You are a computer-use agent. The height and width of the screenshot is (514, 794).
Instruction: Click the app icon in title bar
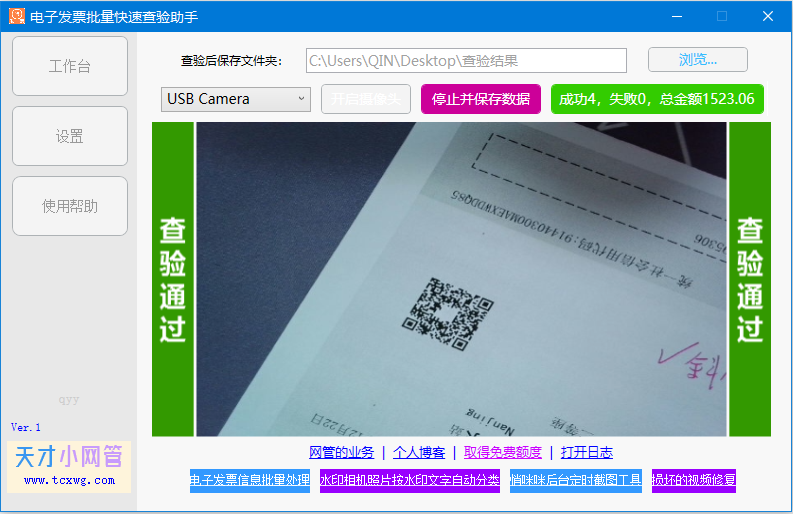[x=17, y=16]
